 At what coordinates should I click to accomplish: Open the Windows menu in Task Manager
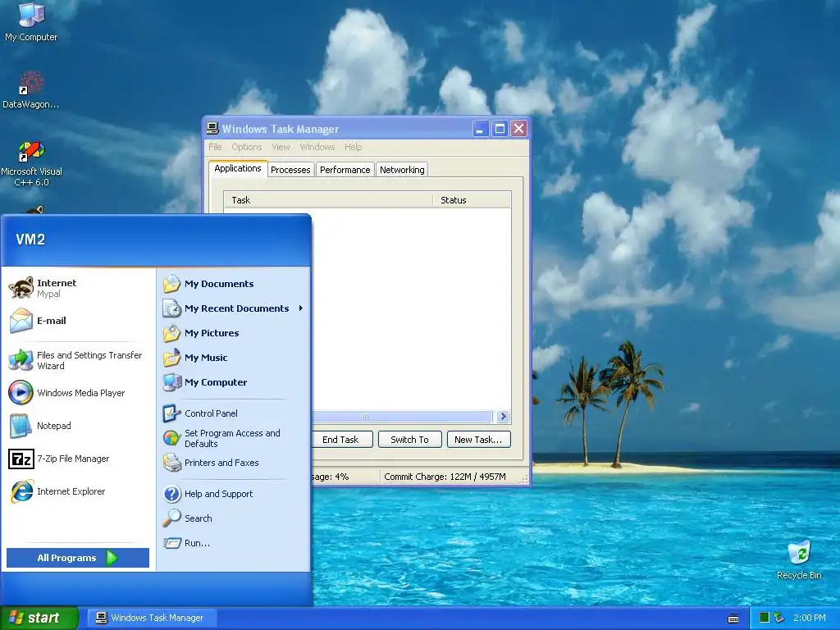(x=317, y=147)
